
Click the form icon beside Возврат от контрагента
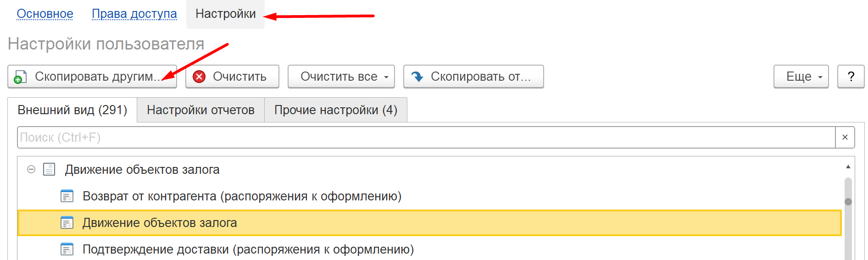pos(67,196)
